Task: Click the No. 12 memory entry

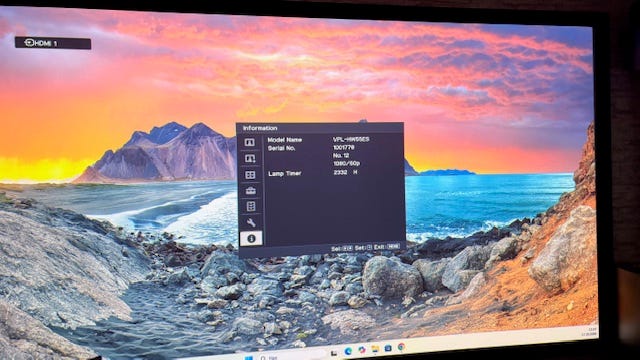Action: pyautogui.click(x=341, y=156)
